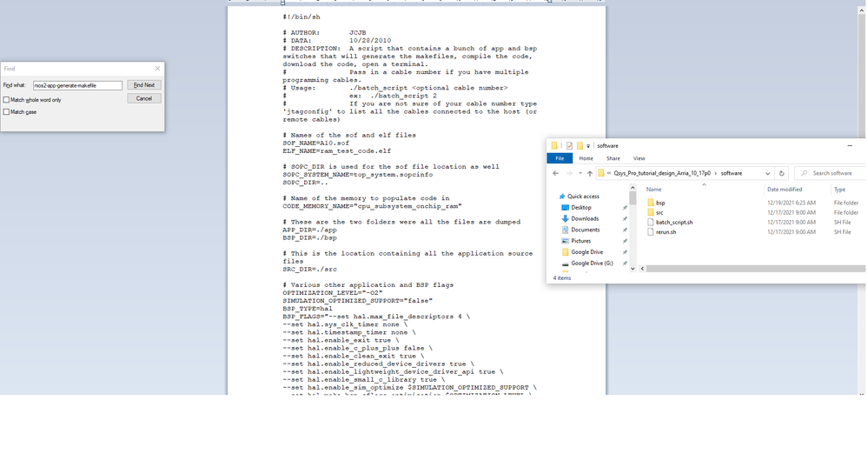This screenshot has height=467, width=868.
Task: Click the Find what text field
Action: point(77,85)
